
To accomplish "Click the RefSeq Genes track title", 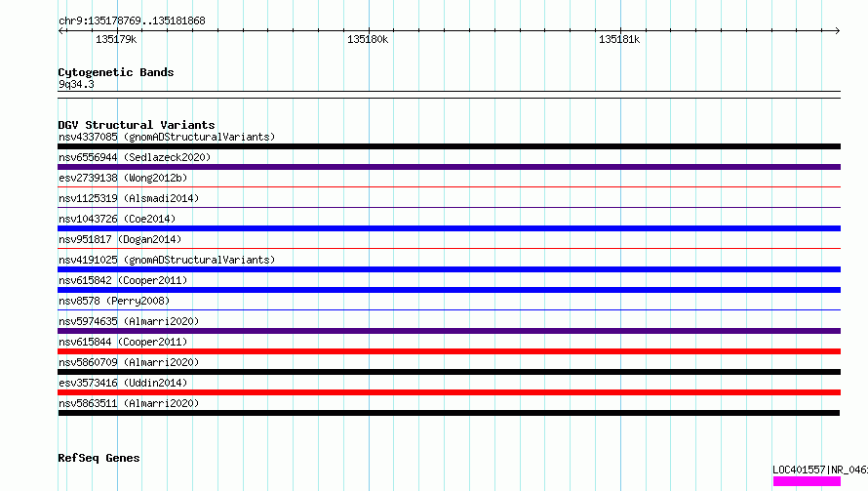I will (x=99, y=459).
